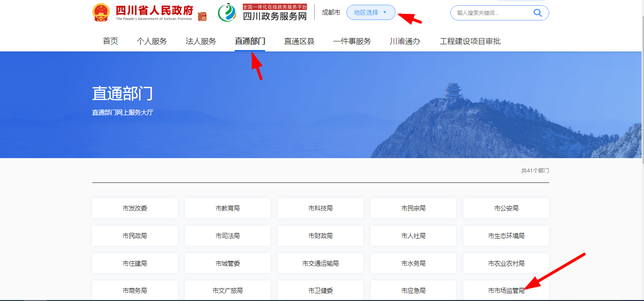Select the 法人服务 navigation item
Screen dimensions: 644x301
click(x=201, y=41)
